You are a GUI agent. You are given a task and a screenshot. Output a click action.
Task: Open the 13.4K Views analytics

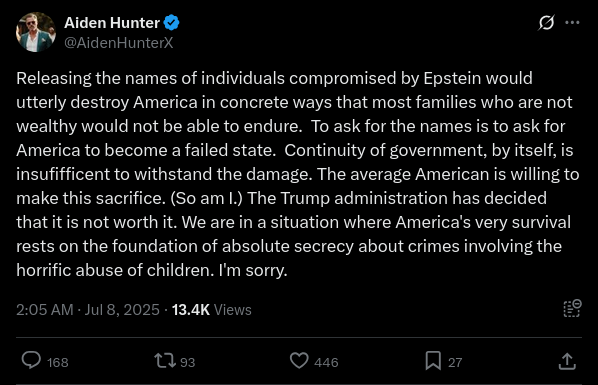pos(212,310)
